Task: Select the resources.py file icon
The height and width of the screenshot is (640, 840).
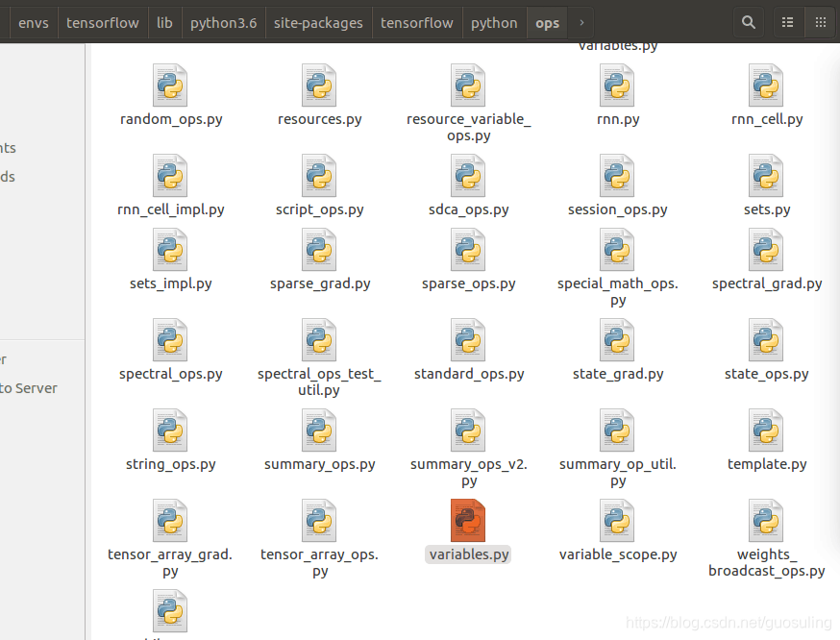Action: pos(319,86)
